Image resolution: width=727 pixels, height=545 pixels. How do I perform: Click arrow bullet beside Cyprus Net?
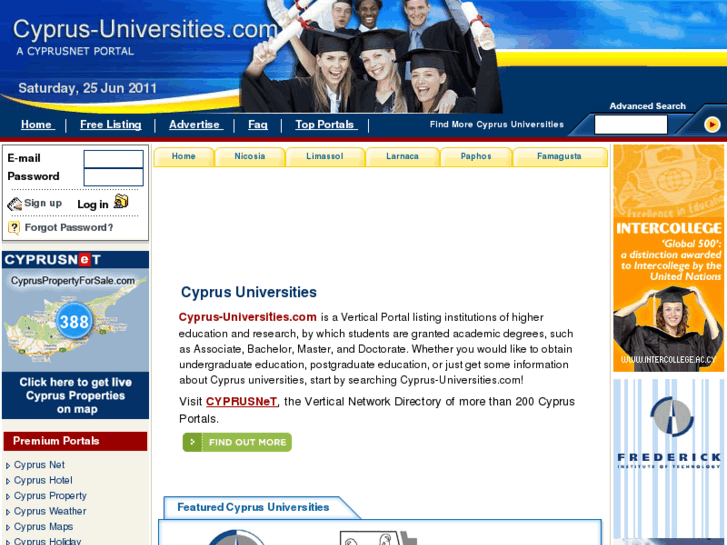point(8,466)
